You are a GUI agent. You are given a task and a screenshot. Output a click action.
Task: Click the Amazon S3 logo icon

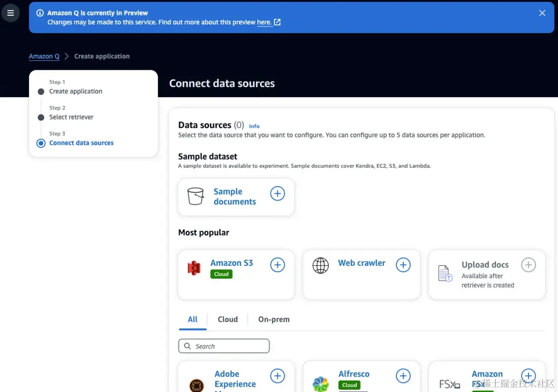(194, 268)
